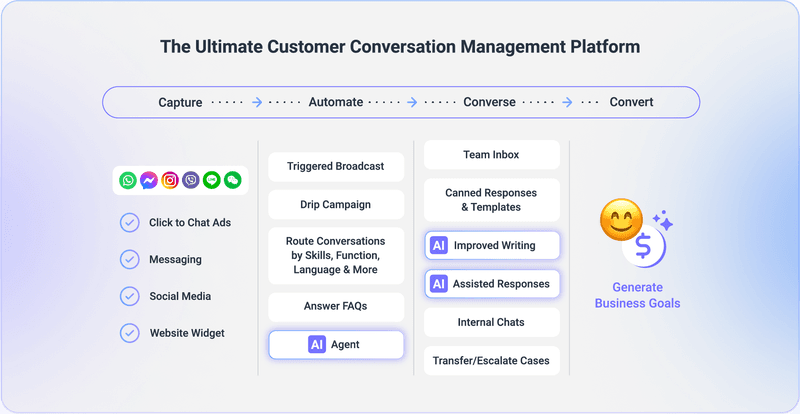
Task: Click the arrow between Converse and Convert
Action: click(x=567, y=102)
